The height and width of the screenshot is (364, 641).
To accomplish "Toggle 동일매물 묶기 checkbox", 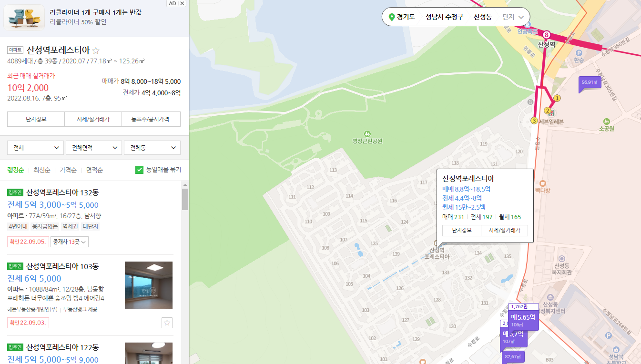I will click(140, 170).
